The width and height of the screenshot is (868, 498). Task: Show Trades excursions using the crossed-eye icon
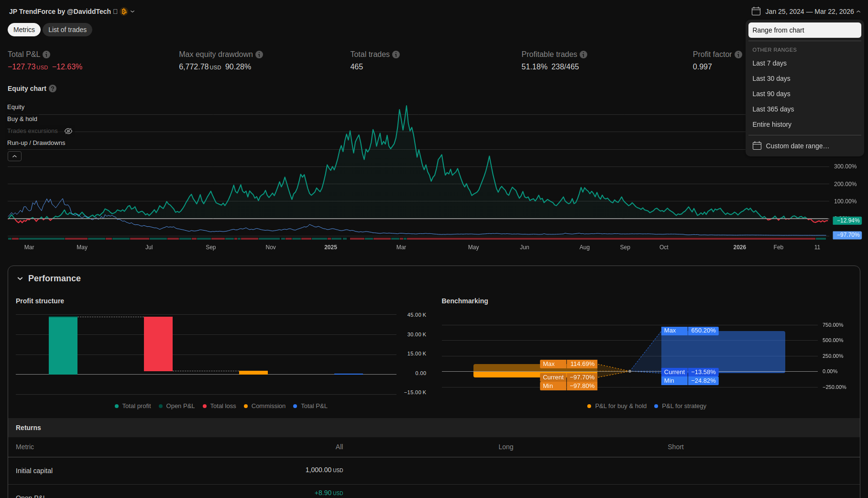click(68, 131)
